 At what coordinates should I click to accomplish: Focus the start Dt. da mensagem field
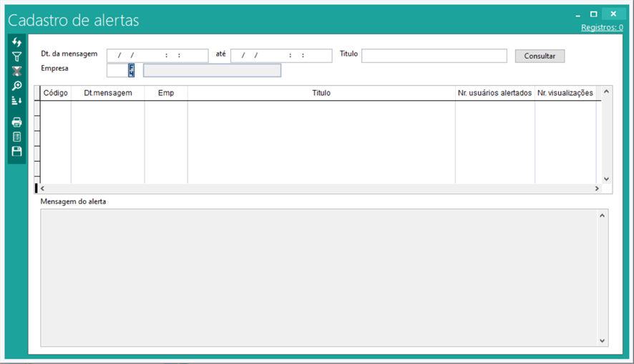[157, 56]
